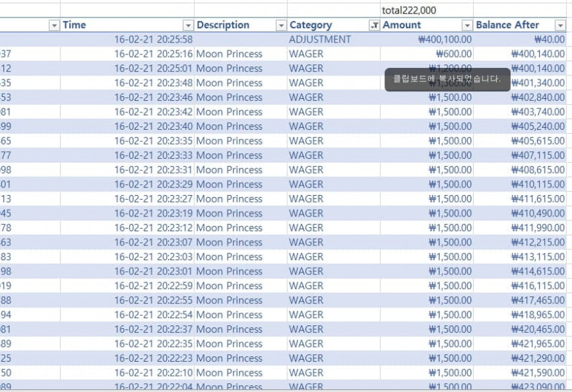Select the ₩416,115.00 balance cell
Viewport: 572px width, 392px height.
[x=520, y=286]
